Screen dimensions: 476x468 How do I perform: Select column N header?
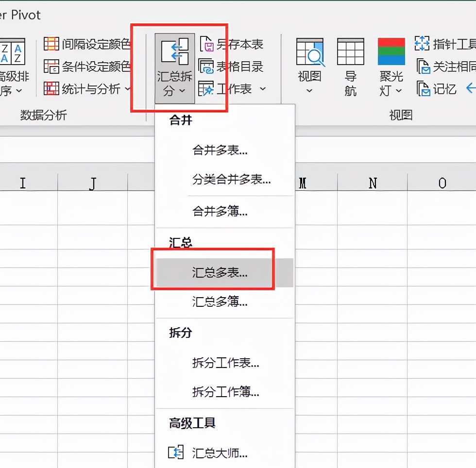(372, 183)
